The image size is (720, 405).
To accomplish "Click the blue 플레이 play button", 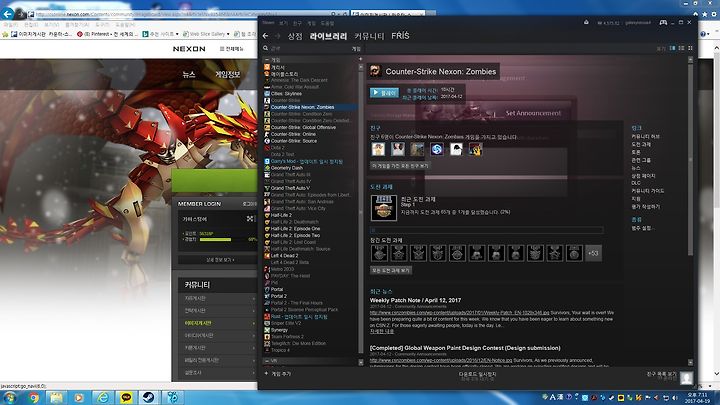I will click(384, 92).
